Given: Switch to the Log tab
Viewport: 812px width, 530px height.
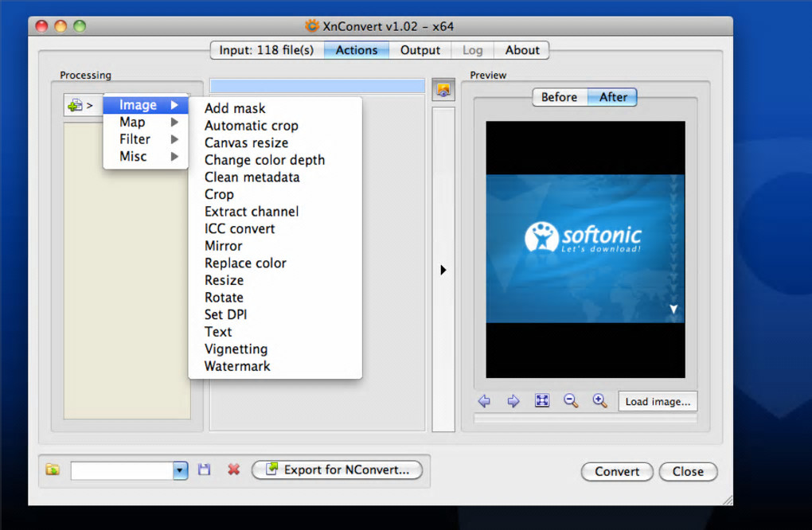Looking at the screenshot, I should (x=472, y=50).
